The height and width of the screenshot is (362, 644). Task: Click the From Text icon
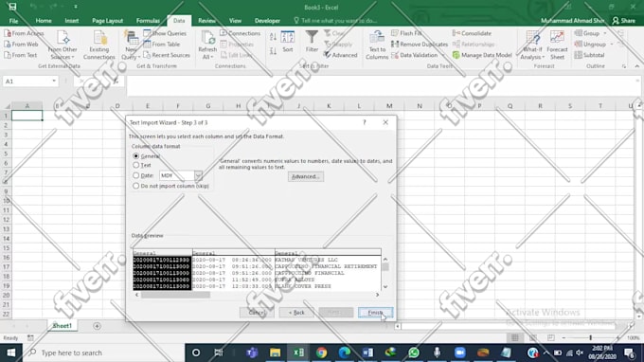7,55
